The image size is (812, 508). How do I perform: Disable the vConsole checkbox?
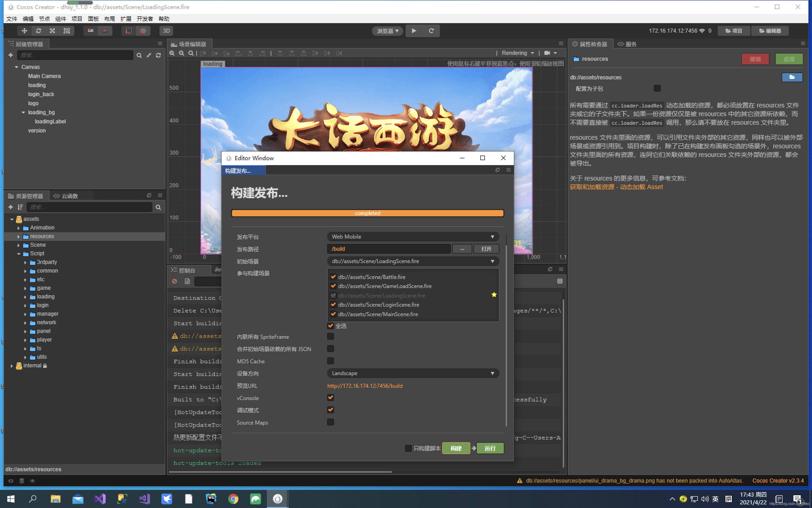click(x=331, y=398)
